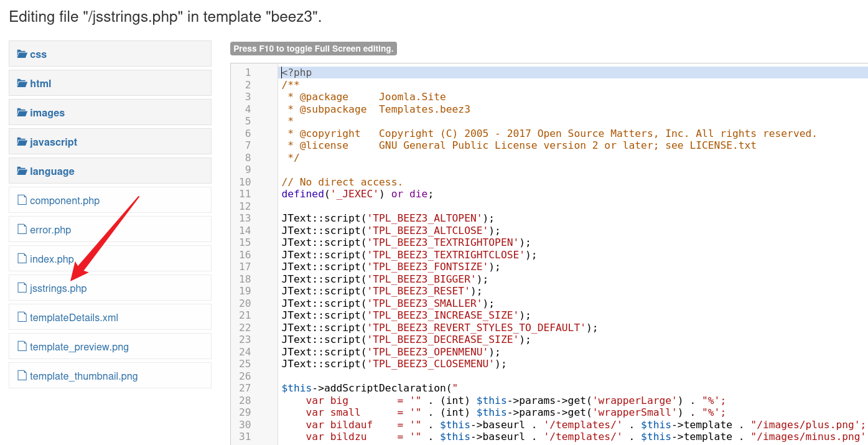The width and height of the screenshot is (868, 445).
Task: Click the javascript folder icon
Action: [x=22, y=142]
